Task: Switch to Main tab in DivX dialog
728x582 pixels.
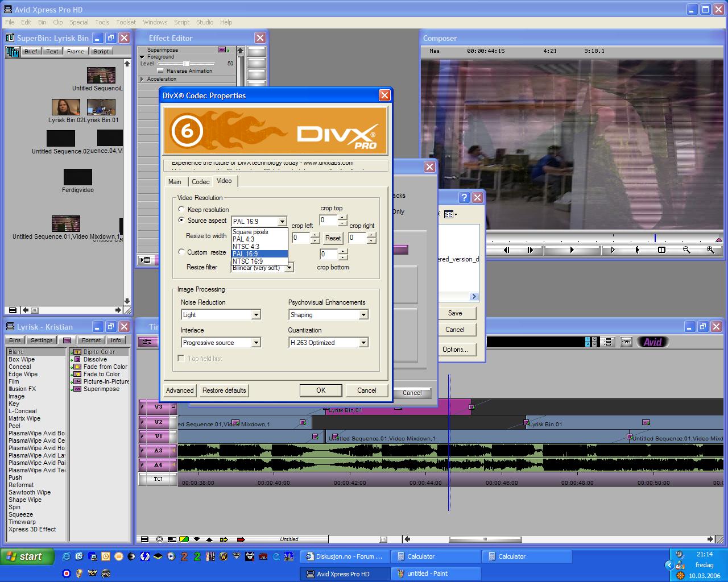Action: coord(175,182)
